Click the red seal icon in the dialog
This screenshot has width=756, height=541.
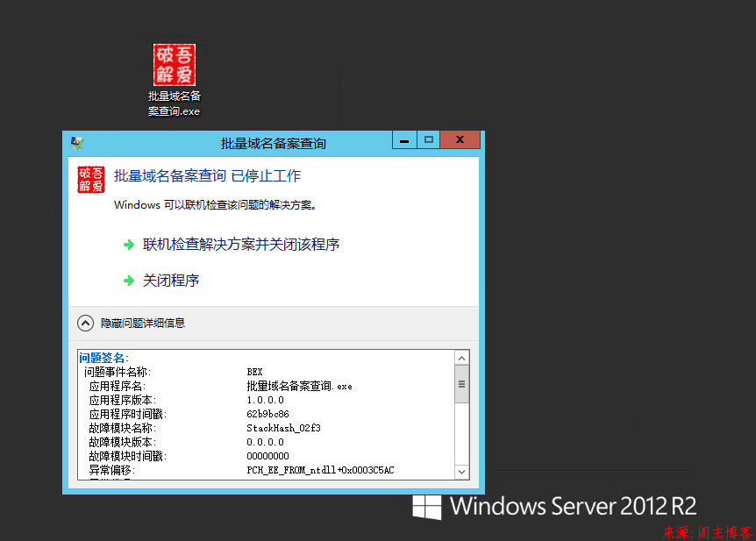coord(91,180)
